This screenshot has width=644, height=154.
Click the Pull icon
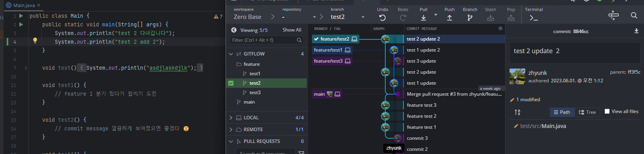423,18
